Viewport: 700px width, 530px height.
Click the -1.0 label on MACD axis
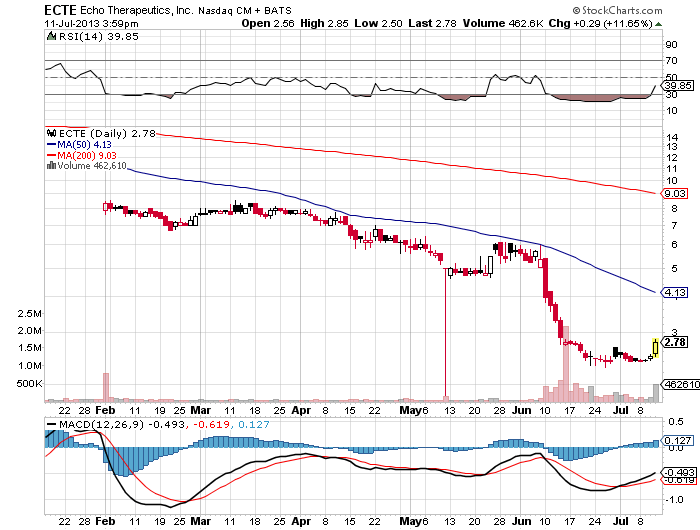tap(674, 500)
